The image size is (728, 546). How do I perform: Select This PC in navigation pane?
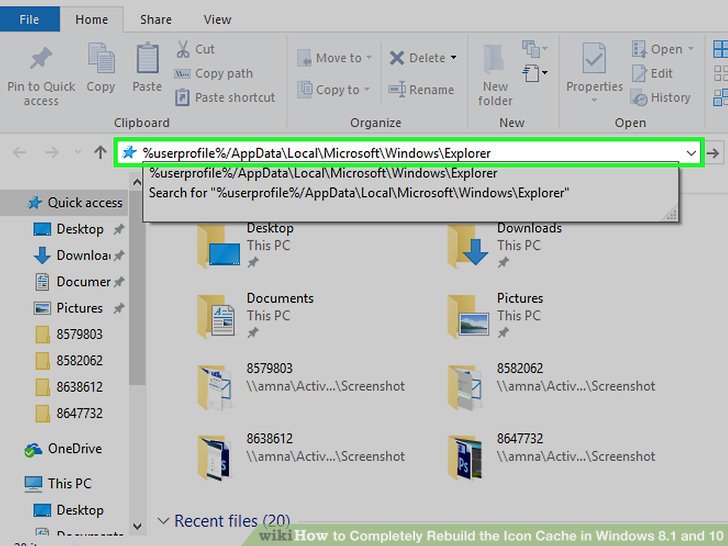click(x=58, y=483)
